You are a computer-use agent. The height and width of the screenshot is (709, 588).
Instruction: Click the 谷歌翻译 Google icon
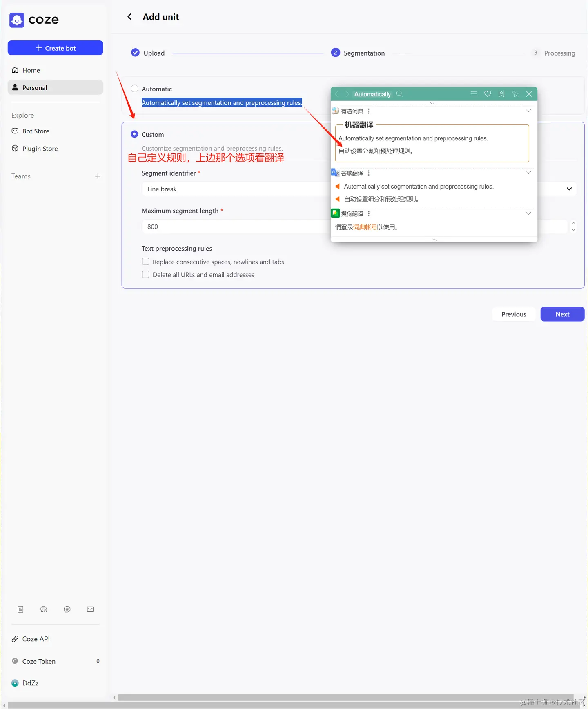[x=335, y=173]
